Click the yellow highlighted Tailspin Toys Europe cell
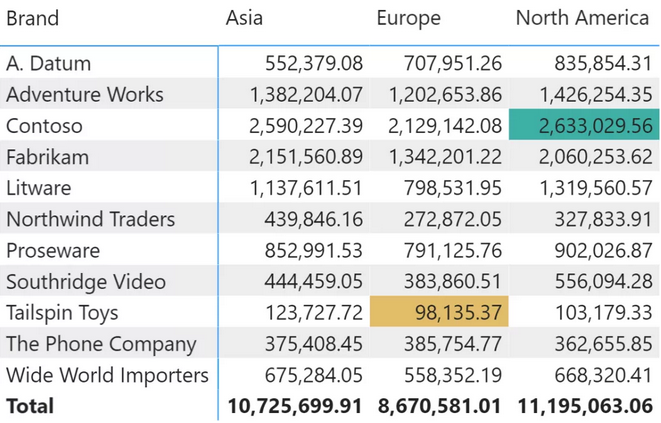661x423 pixels. click(440, 313)
